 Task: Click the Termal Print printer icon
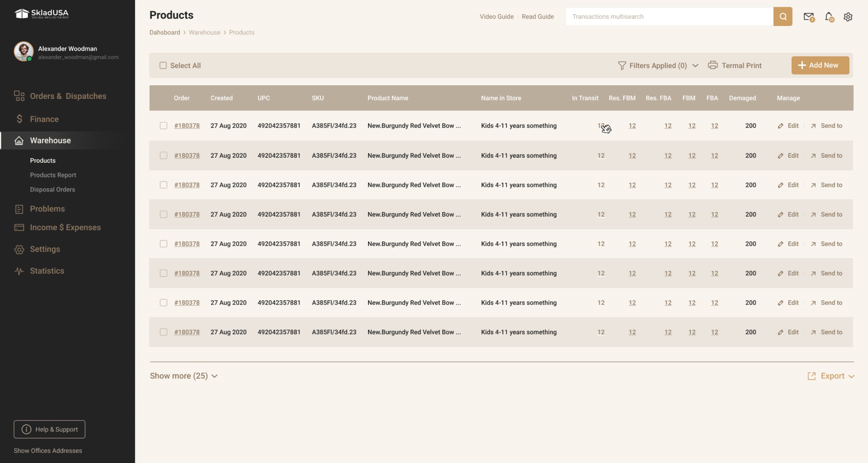(713, 65)
